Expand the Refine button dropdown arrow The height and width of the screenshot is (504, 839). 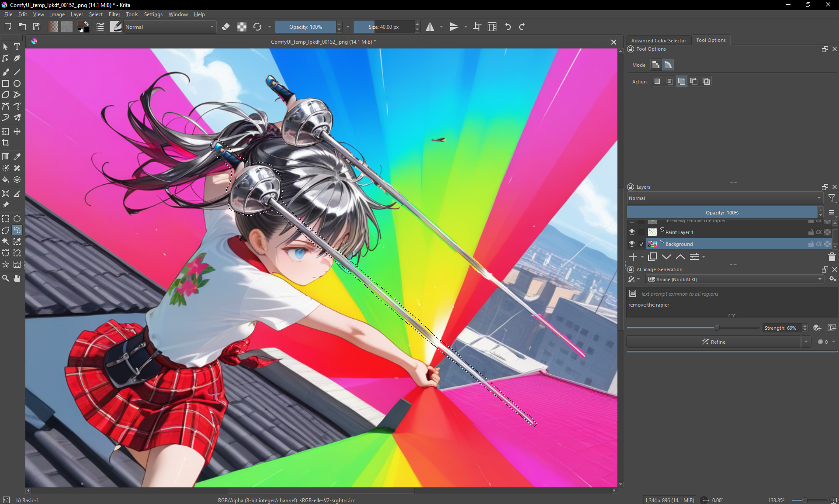pyautogui.click(x=806, y=342)
